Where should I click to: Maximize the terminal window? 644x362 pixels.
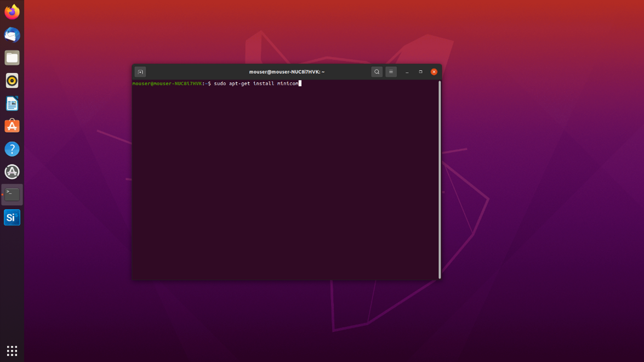[420, 72]
